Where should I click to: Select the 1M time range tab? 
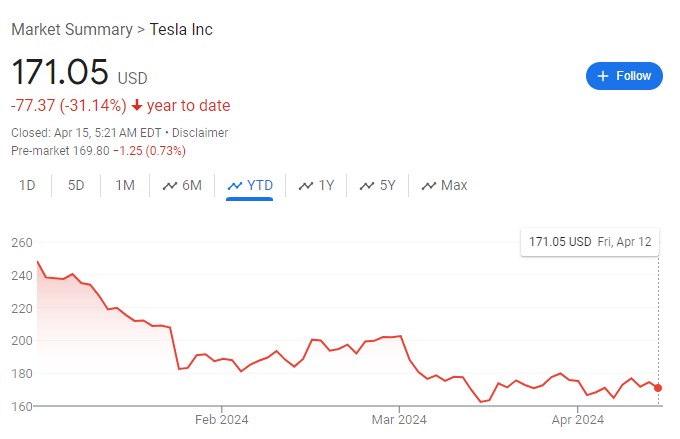point(125,185)
